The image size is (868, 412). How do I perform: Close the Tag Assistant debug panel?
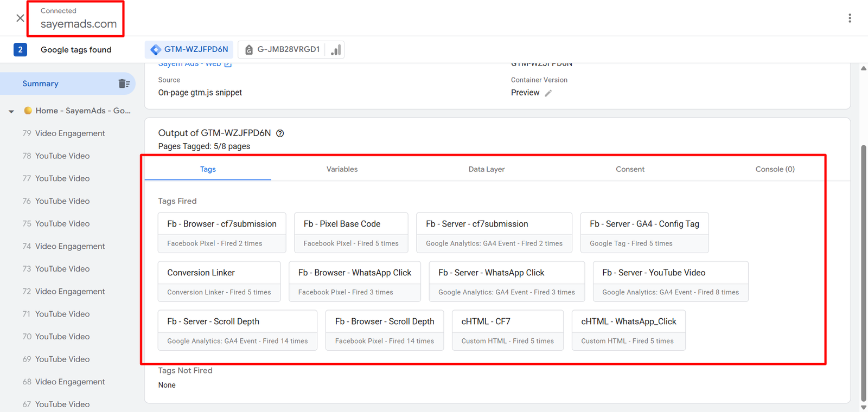[20, 18]
